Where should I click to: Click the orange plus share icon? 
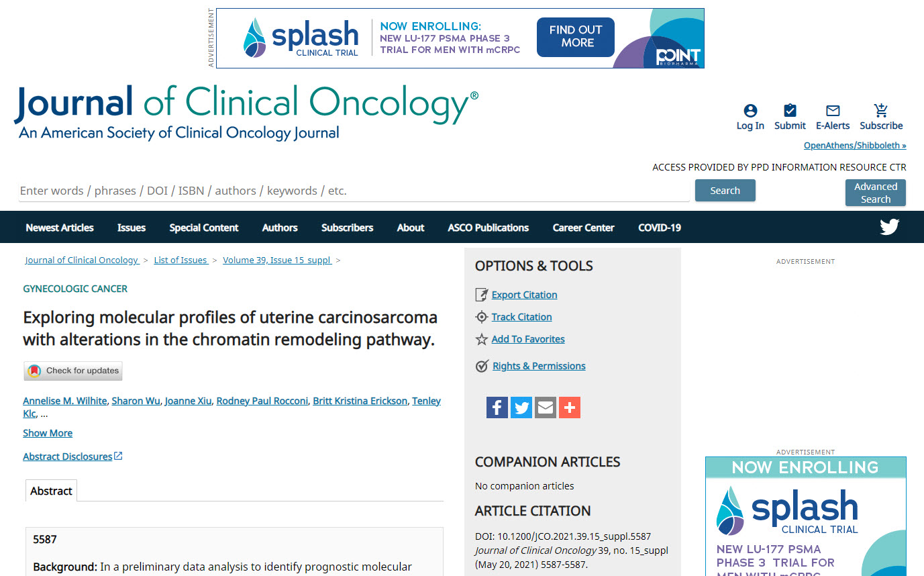pyautogui.click(x=570, y=407)
